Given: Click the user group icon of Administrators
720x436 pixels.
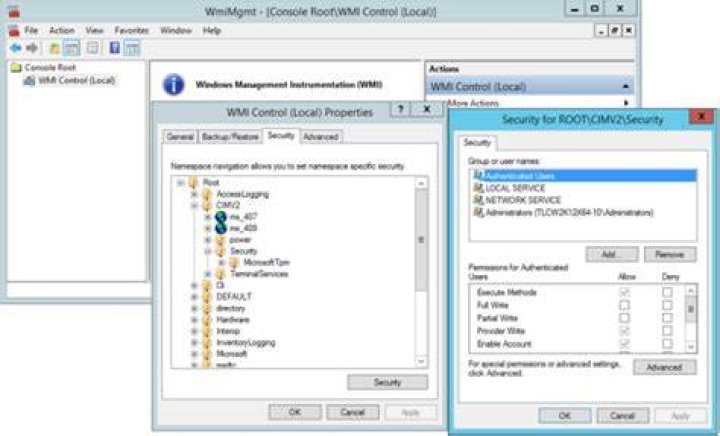Looking at the screenshot, I should 479,212.
